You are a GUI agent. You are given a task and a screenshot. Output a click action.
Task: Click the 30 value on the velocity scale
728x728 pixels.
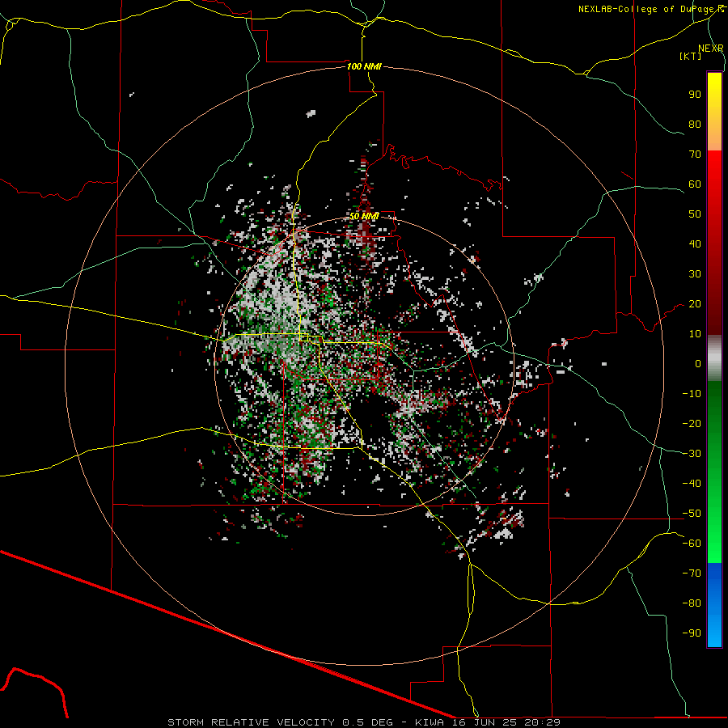click(695, 274)
